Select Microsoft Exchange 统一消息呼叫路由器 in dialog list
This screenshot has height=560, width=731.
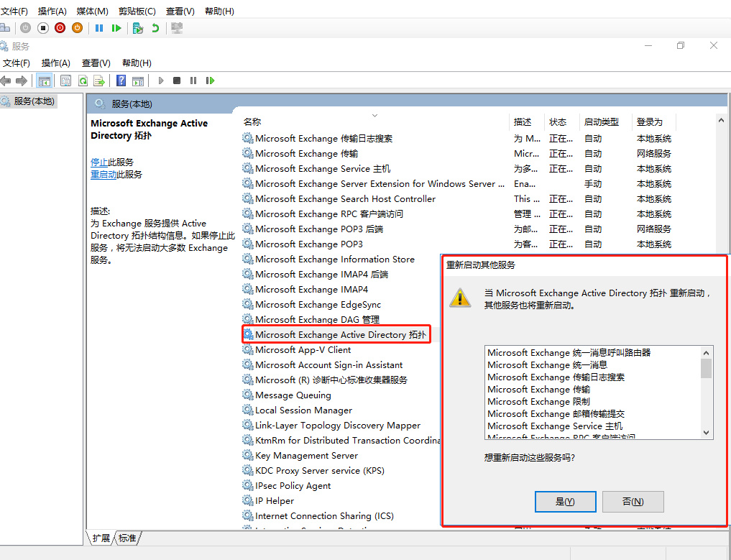(x=569, y=352)
